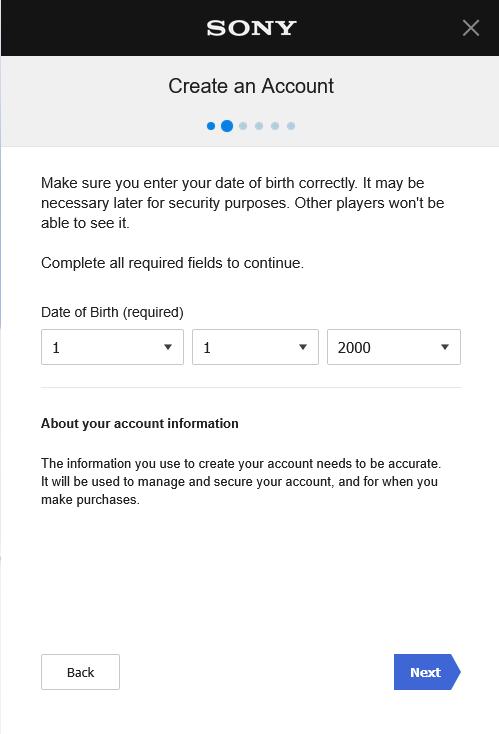Jump to the third progress step dot
The image size is (499, 734).
click(243, 126)
